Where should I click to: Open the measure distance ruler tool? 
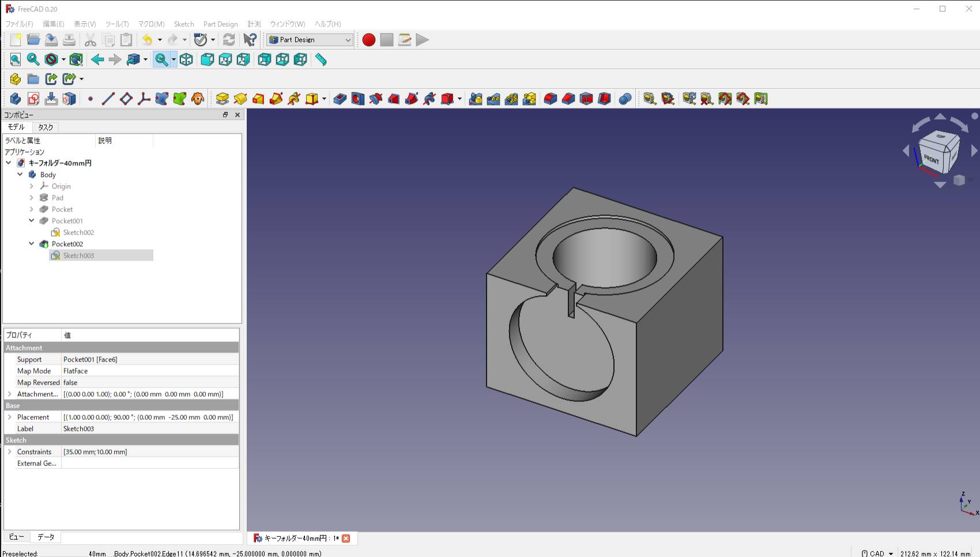[321, 59]
